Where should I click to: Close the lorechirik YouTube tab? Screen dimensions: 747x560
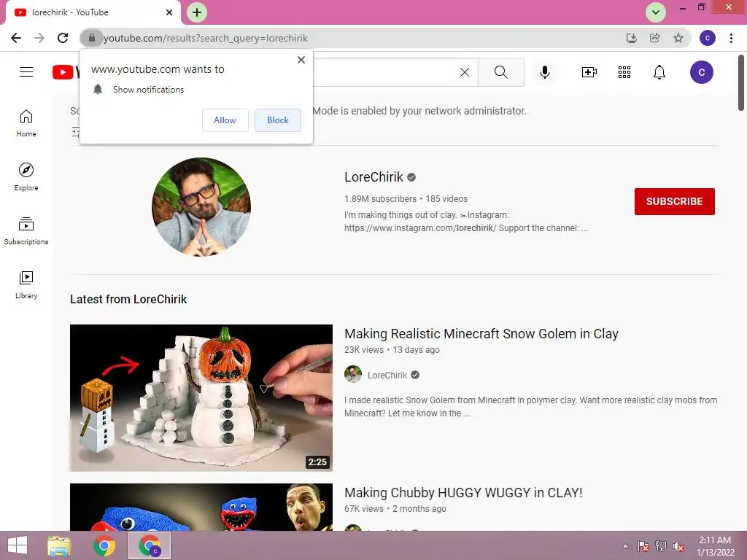tap(169, 12)
